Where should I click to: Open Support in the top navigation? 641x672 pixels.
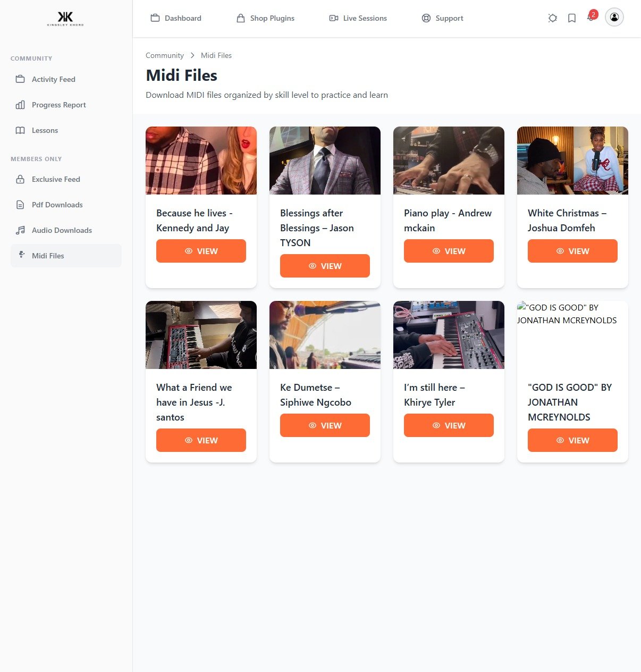[443, 18]
